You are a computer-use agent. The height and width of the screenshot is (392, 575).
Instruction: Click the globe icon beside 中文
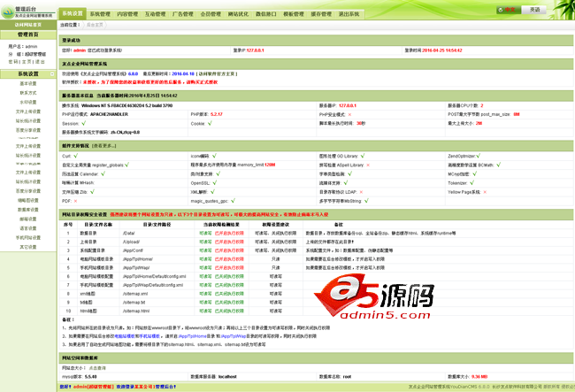click(501, 10)
